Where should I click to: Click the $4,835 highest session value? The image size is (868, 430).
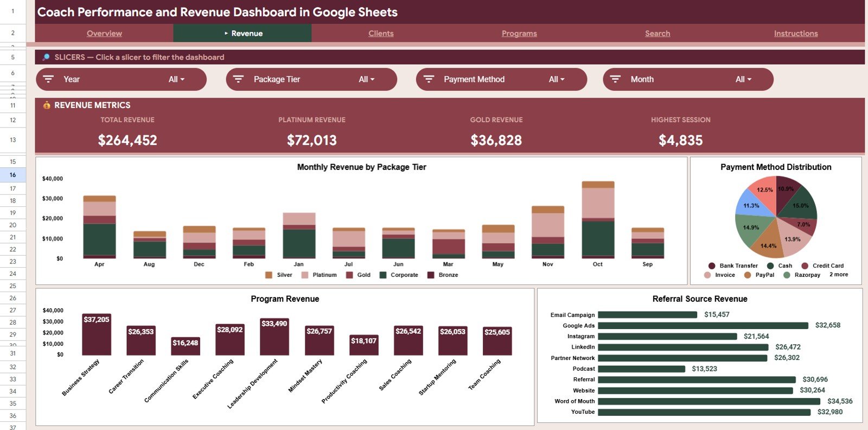click(x=681, y=141)
